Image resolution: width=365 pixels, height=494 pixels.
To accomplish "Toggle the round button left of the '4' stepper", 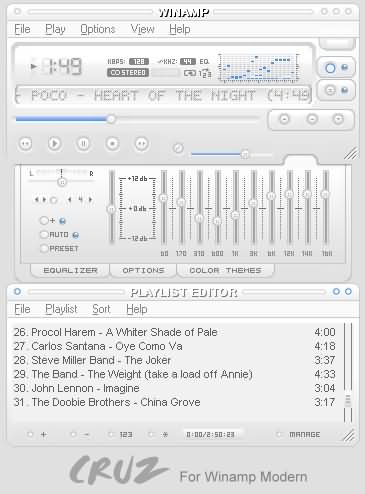I will 53,200.
